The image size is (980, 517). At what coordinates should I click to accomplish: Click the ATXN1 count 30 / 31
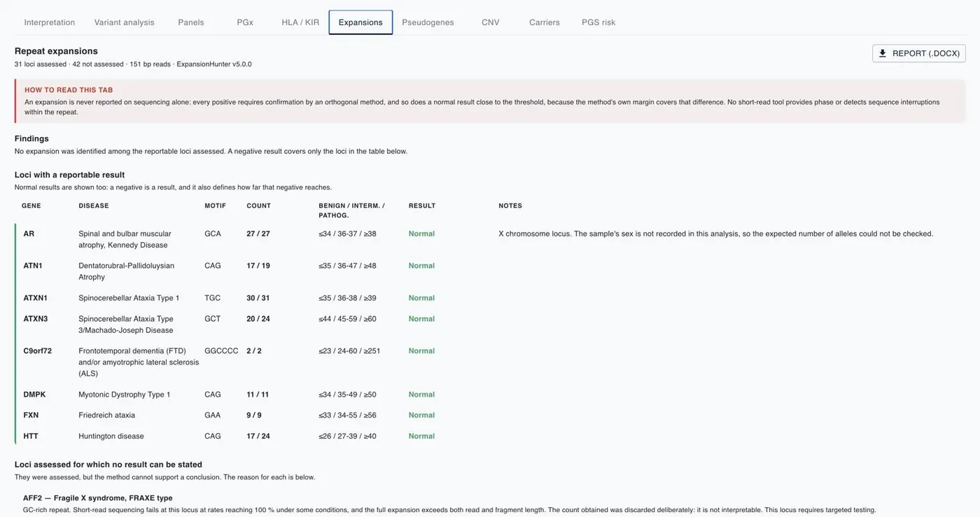pyautogui.click(x=258, y=298)
